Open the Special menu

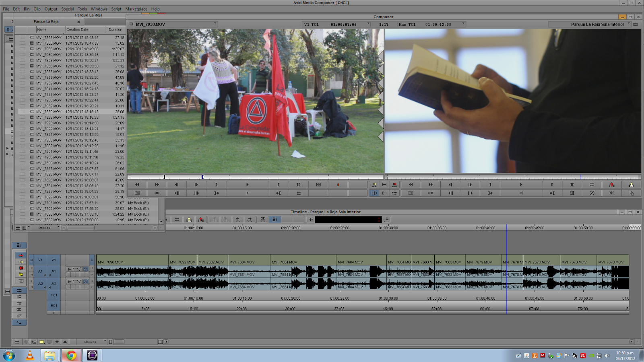point(68,9)
